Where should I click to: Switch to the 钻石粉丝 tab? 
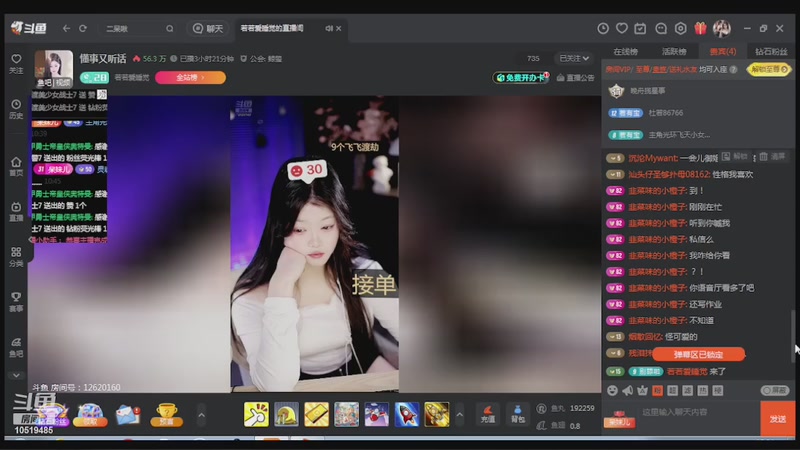[771, 52]
